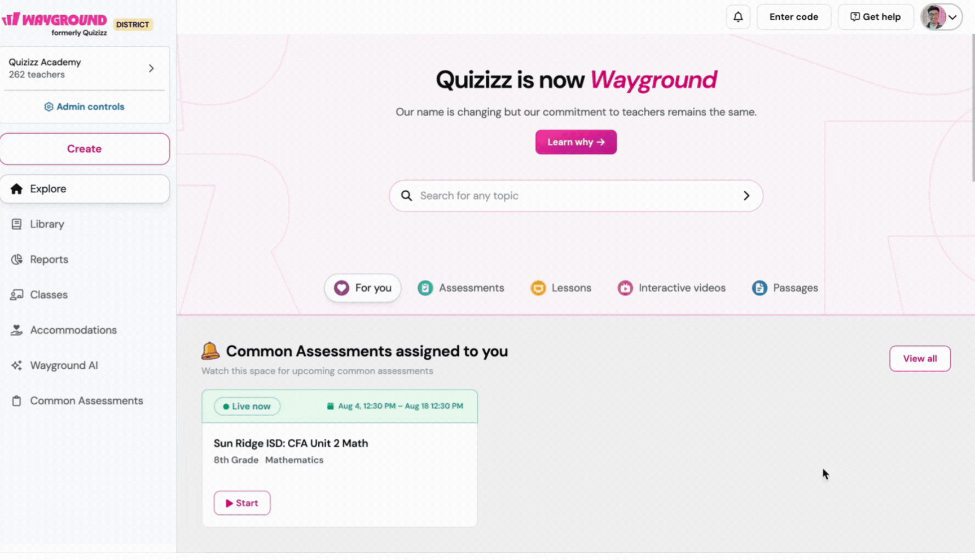Click the calendar icon on assessment card
Screen dimensions: 975x560
330,406
